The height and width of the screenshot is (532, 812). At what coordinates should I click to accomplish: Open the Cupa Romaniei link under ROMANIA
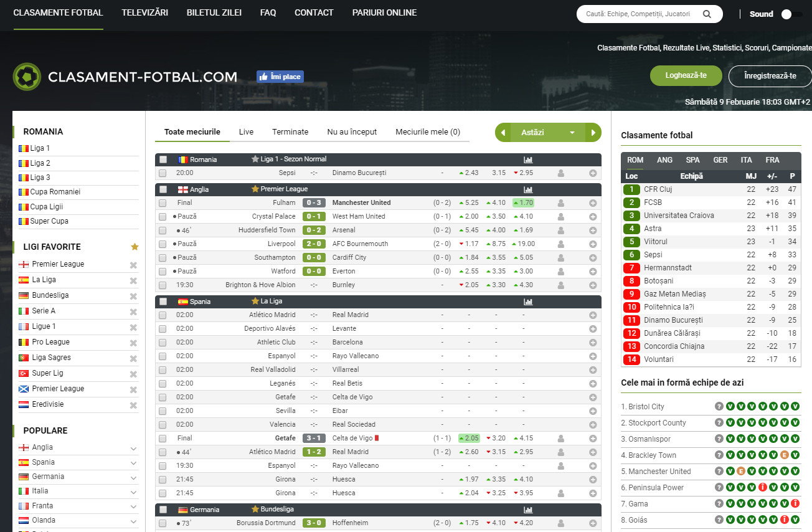point(55,192)
